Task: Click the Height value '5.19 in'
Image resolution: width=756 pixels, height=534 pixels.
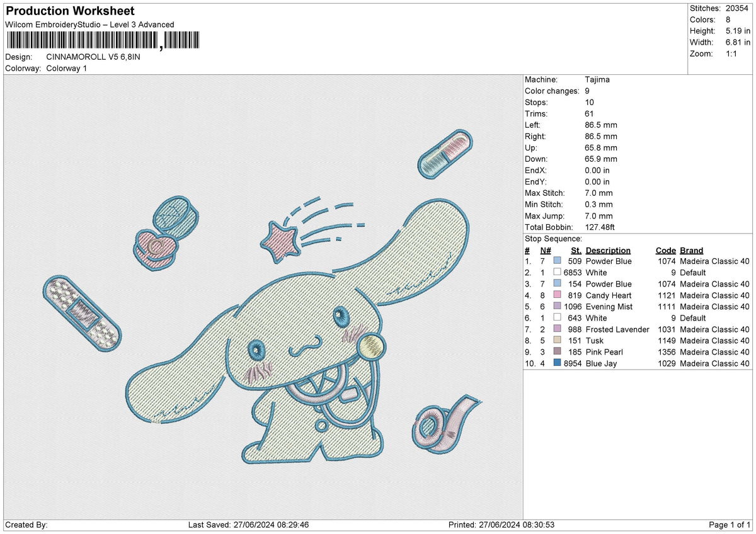Action: coord(736,31)
